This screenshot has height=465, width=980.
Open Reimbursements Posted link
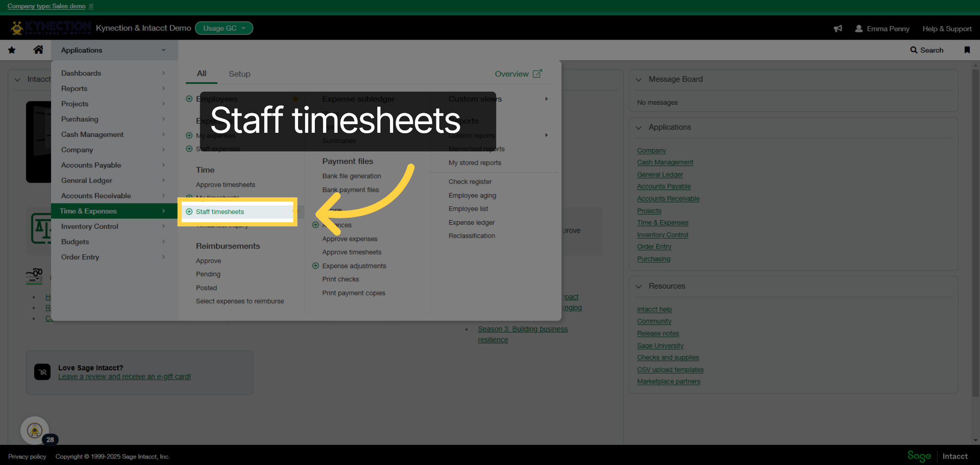[206, 288]
